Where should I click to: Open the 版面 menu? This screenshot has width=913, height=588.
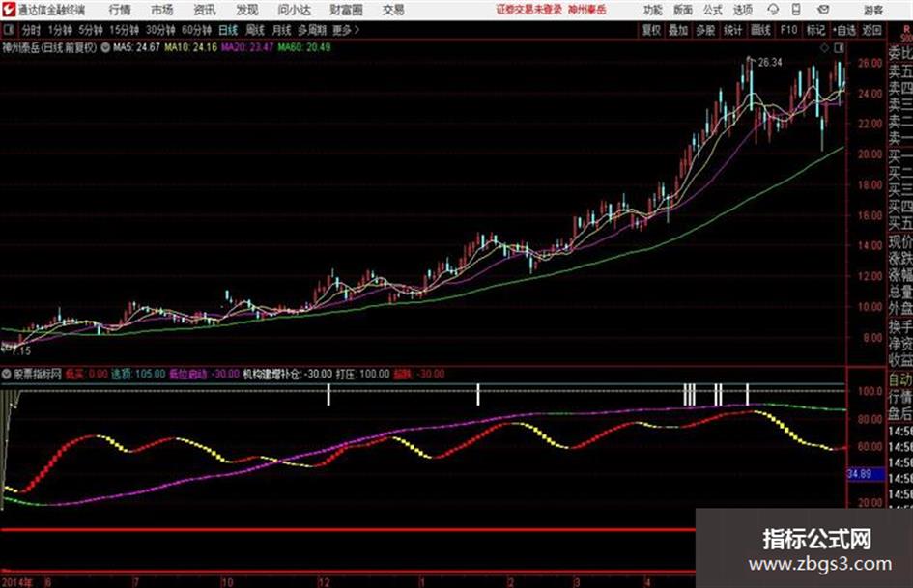(682, 10)
